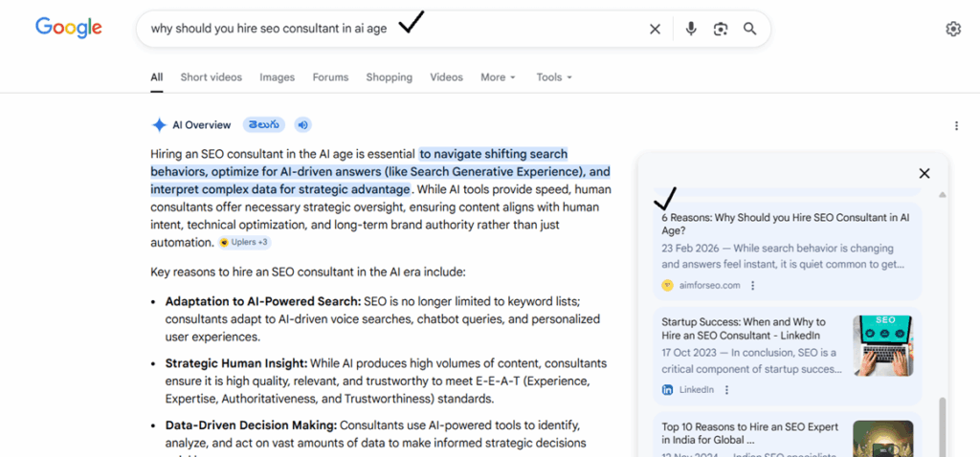Click the AI Overview sparkle icon

[x=159, y=125]
